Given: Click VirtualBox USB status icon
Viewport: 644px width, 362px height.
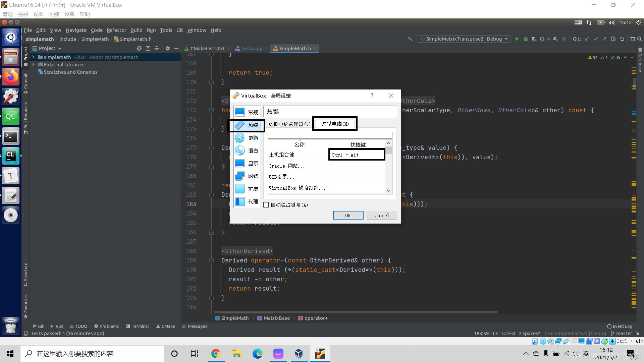Looking at the screenshot, I should [x=566, y=341].
